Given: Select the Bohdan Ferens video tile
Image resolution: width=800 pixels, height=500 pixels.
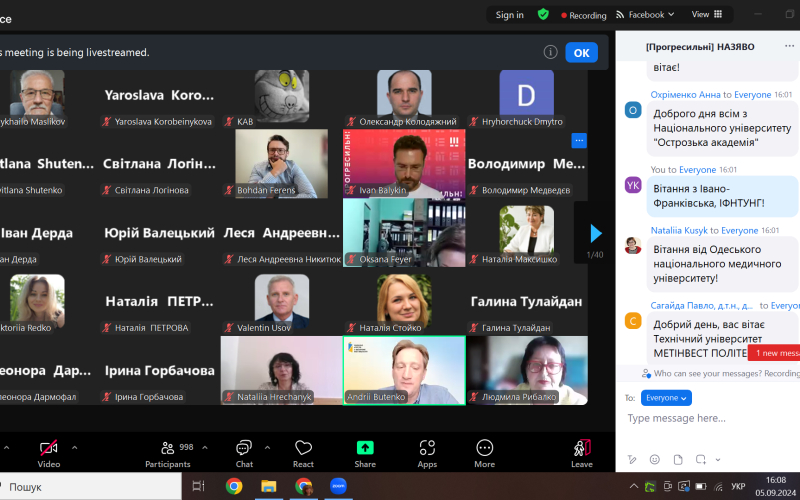Looking at the screenshot, I should [282, 164].
